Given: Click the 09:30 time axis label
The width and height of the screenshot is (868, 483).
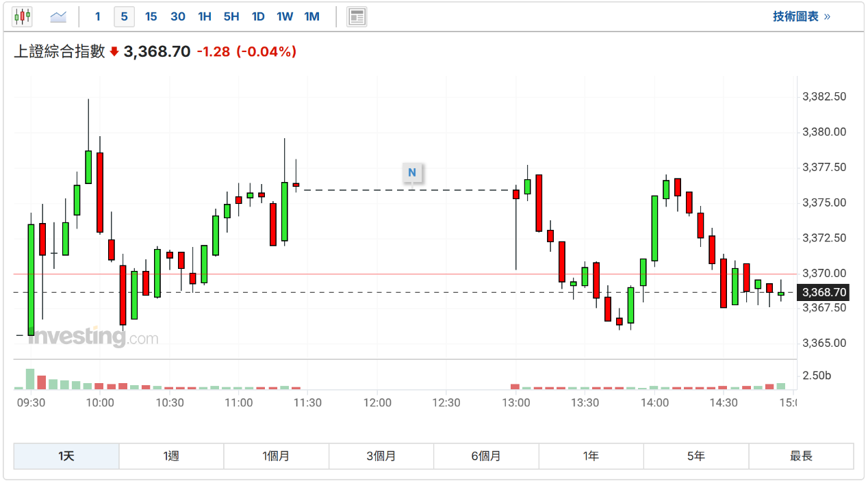Looking at the screenshot, I should click(x=31, y=403).
